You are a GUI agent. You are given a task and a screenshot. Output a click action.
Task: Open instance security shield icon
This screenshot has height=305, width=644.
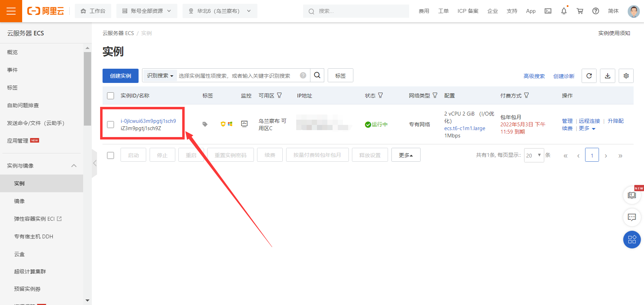pyautogui.click(x=223, y=124)
